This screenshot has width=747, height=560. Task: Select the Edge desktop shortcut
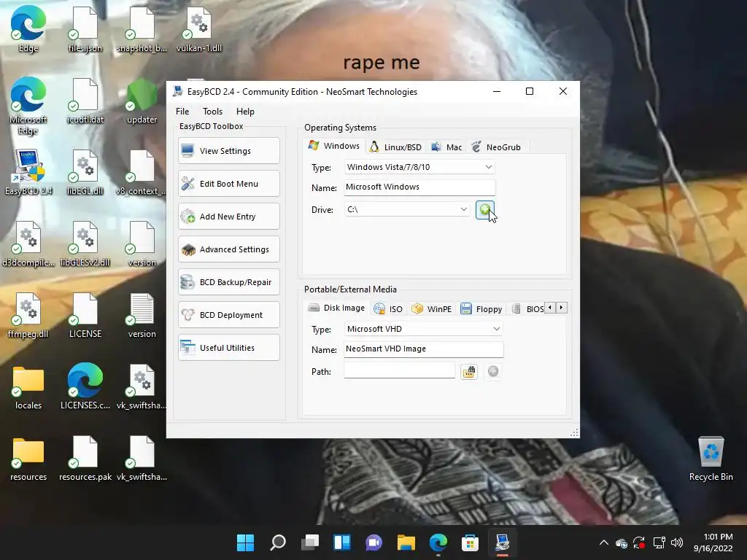click(x=28, y=28)
